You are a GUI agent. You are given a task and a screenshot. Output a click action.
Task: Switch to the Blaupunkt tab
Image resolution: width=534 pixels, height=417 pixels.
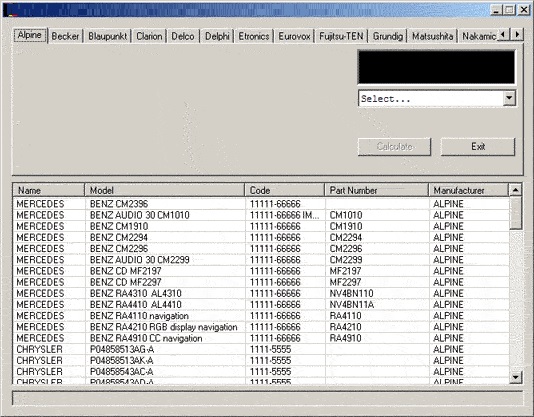click(x=108, y=36)
